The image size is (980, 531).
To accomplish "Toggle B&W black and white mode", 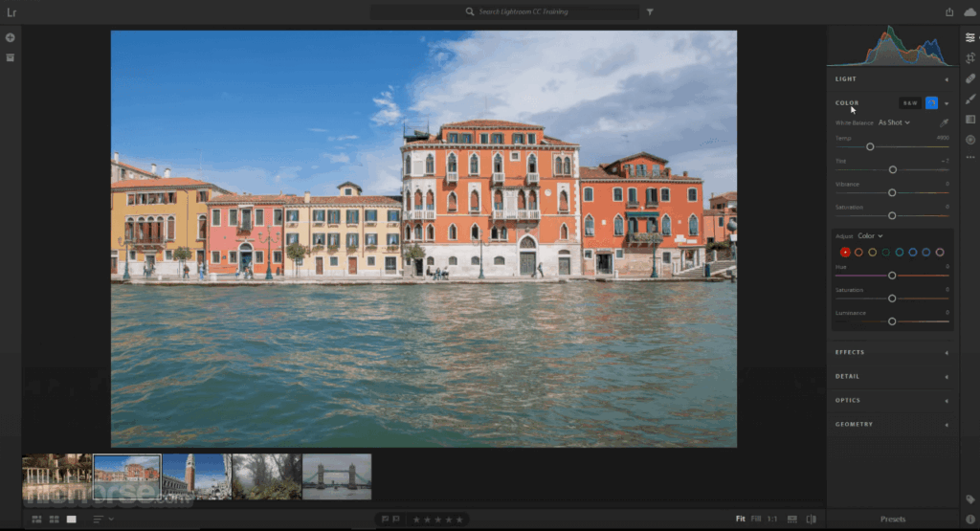I will click(910, 103).
